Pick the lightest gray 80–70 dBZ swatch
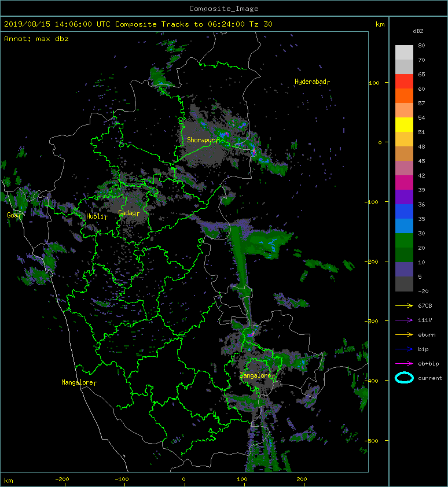Screen dimensions: 448x487 (404, 53)
